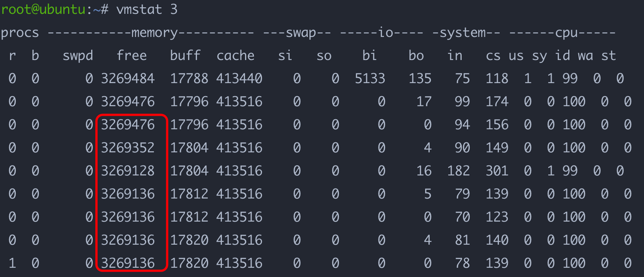Click the cache column header
This screenshot has height=277, width=644.
tap(235, 56)
